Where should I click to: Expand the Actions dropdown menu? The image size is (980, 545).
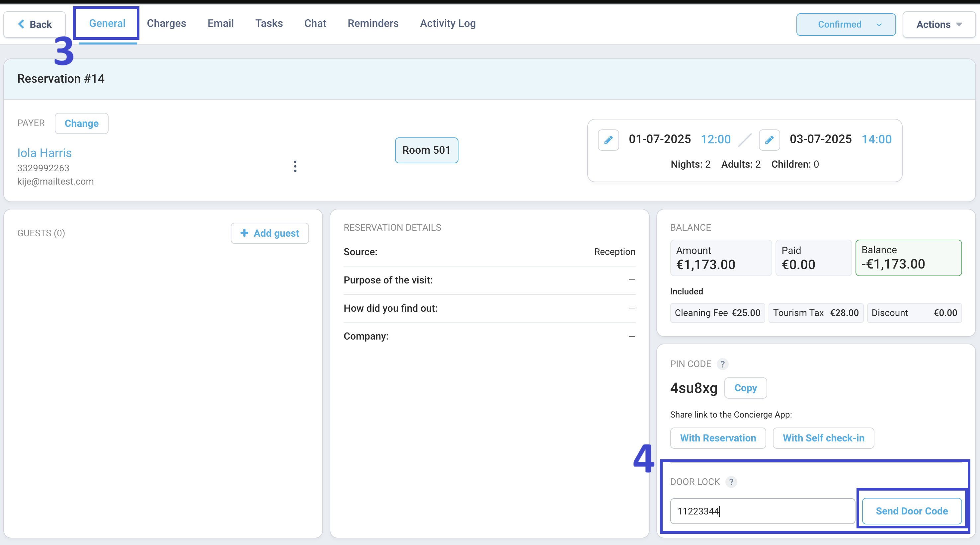coord(939,24)
